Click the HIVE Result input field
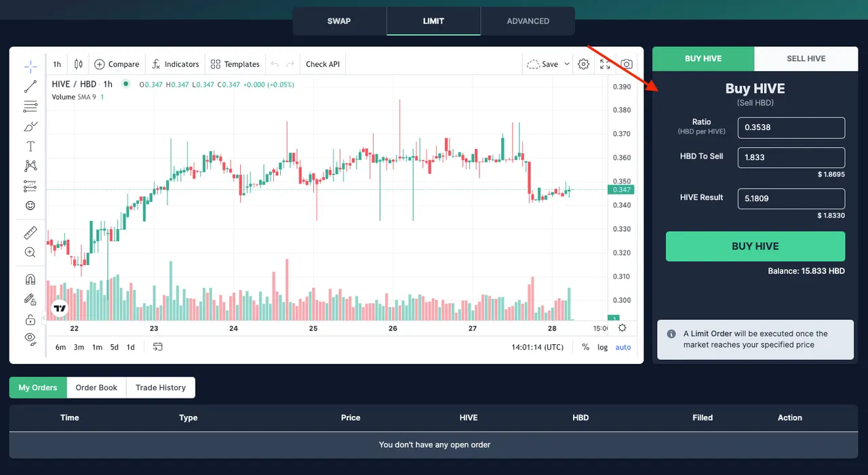This screenshot has height=475, width=868. (791, 199)
